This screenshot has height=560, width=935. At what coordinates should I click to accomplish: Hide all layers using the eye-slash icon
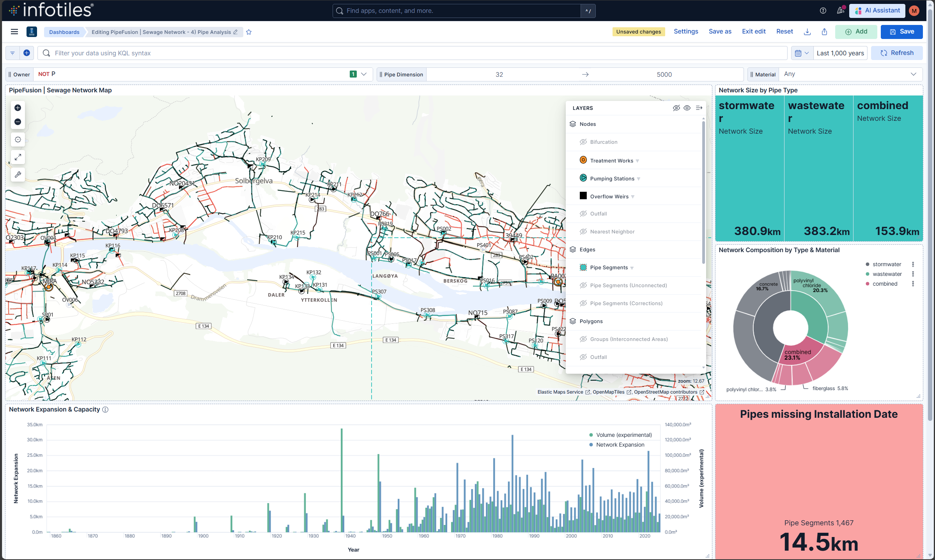coord(676,108)
